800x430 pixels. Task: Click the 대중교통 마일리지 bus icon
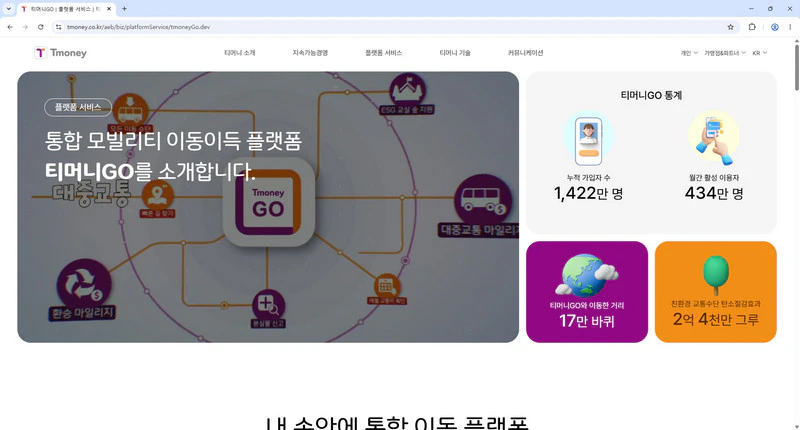click(483, 199)
